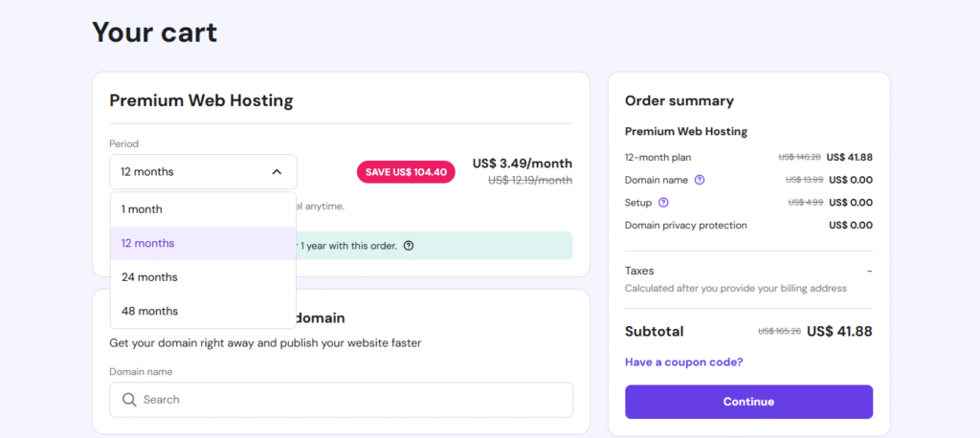Click the US$ 3.49/month price
The height and width of the screenshot is (438, 980).
[x=522, y=163]
